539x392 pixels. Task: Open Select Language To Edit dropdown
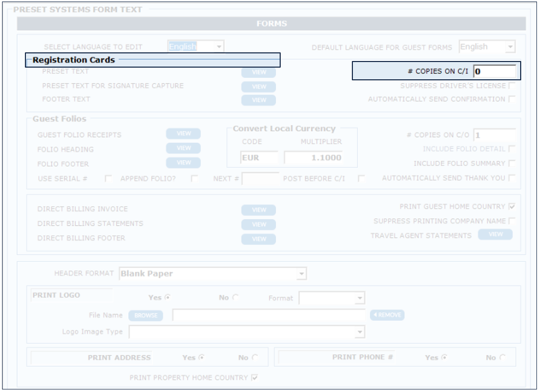point(196,47)
